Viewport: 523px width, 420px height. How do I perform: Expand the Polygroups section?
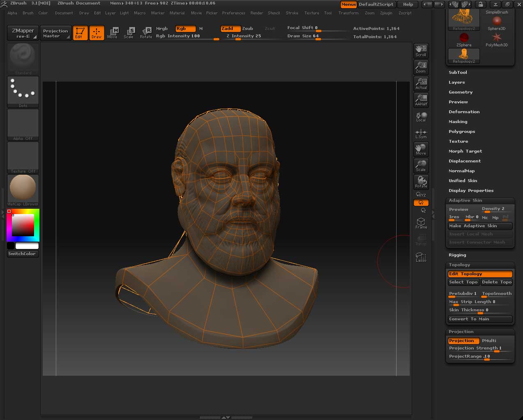[462, 131]
